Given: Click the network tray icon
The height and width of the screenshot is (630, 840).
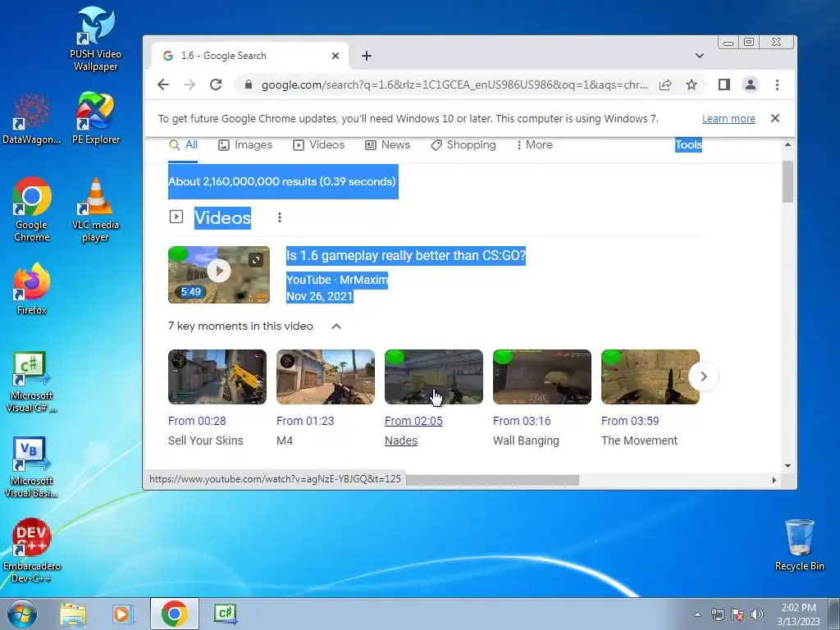Looking at the screenshot, I should coord(717,614).
